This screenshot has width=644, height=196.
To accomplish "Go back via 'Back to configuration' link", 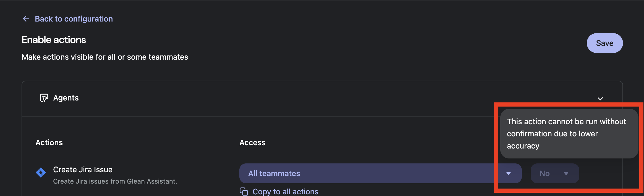I will tap(74, 19).
